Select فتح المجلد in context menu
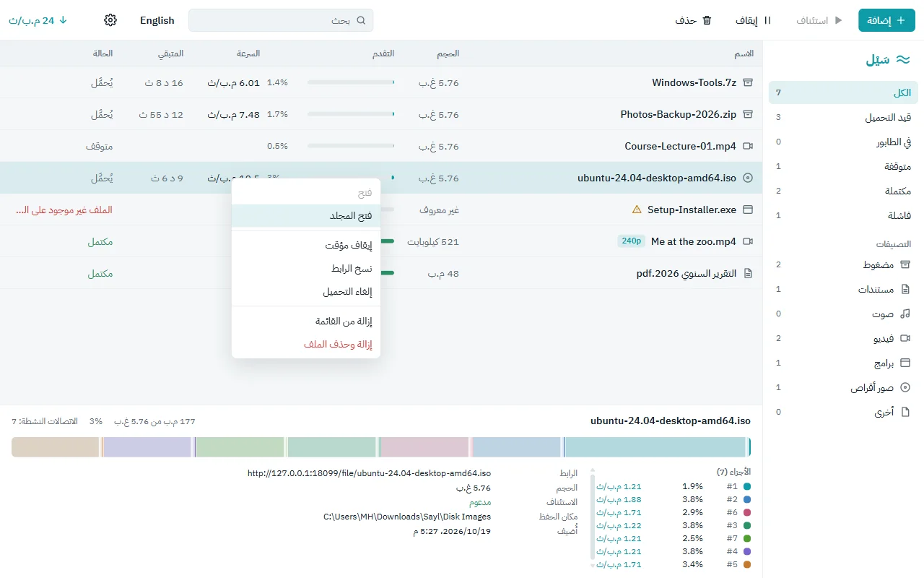The image size is (924, 578). 306,216
